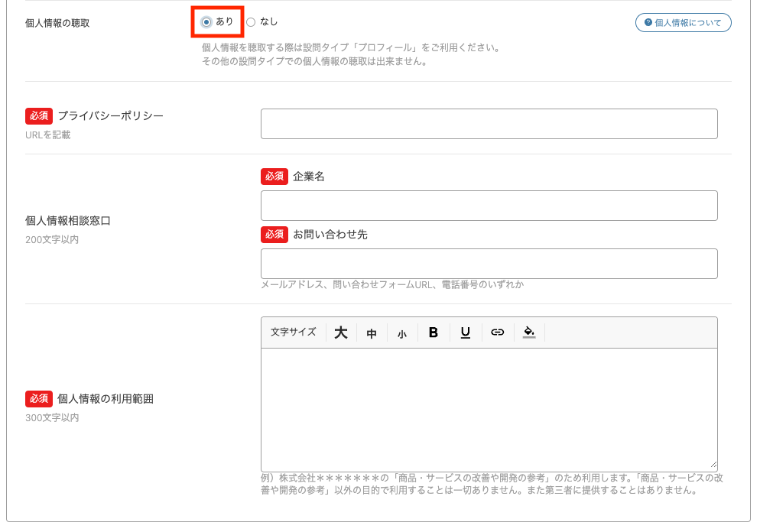This screenshot has width=760, height=532.
Task: Click the textarea resize handle corner
Action: click(x=713, y=465)
